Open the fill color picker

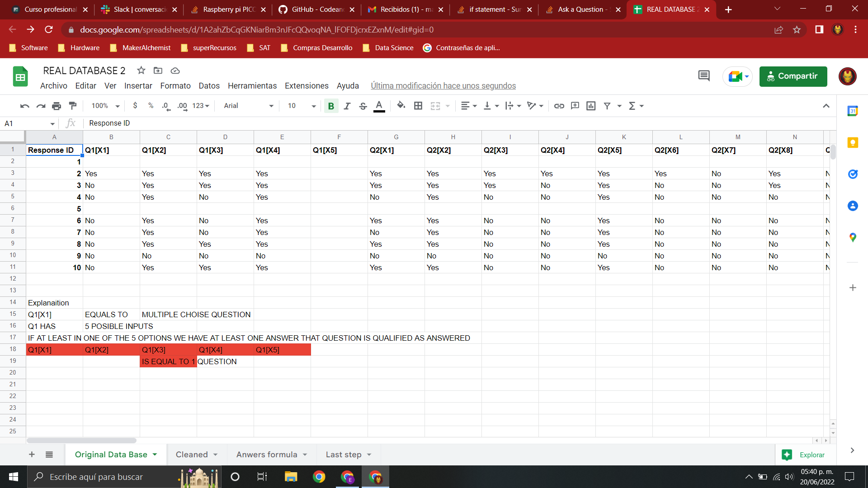click(401, 106)
